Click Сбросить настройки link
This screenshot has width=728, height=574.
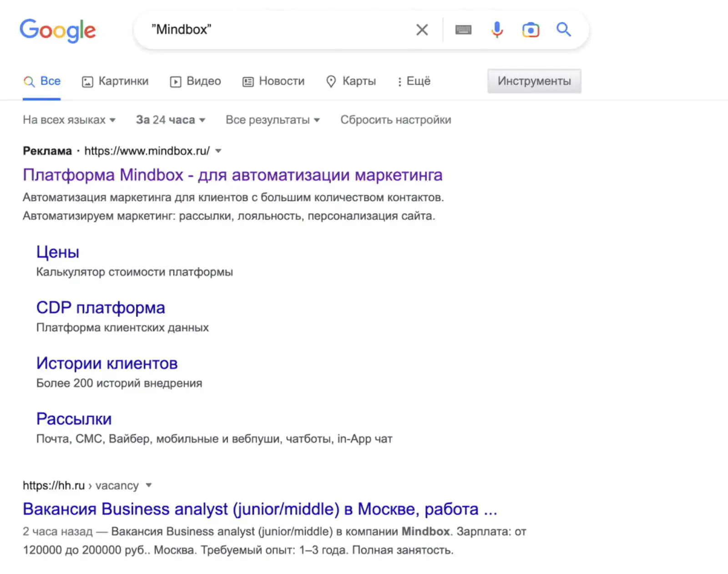coord(396,120)
